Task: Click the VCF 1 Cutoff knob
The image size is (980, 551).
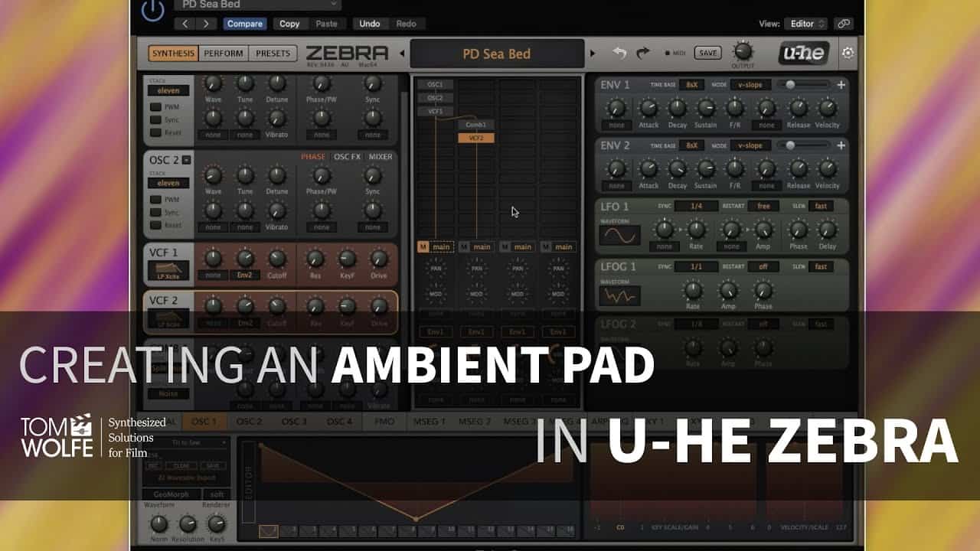Action: click(x=277, y=259)
